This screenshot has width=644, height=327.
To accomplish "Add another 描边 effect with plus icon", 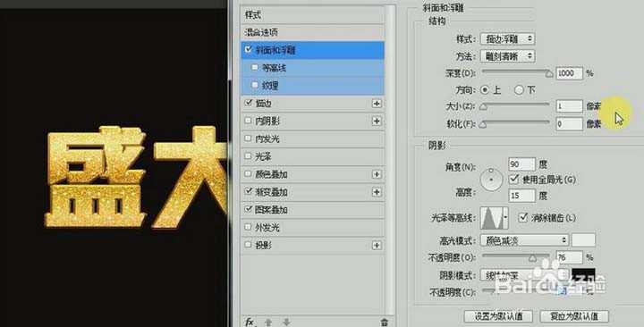I will 377,104.
